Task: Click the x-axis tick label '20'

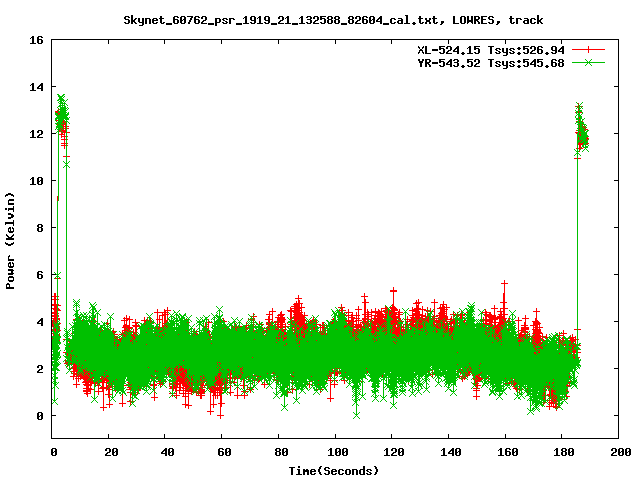Action: [x=111, y=452]
